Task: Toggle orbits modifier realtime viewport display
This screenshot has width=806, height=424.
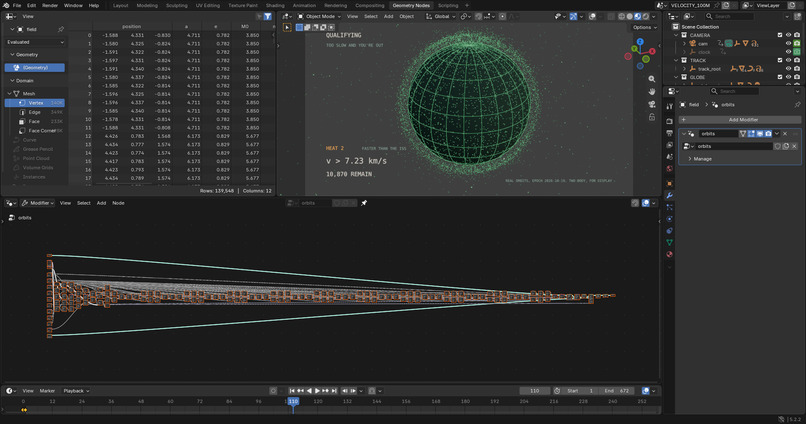Action: pos(760,134)
